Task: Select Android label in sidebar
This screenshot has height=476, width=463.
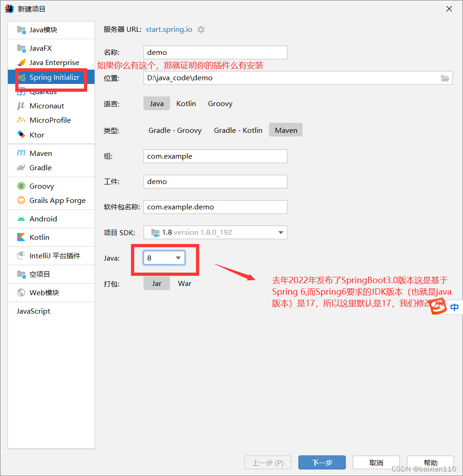Action: (x=43, y=219)
